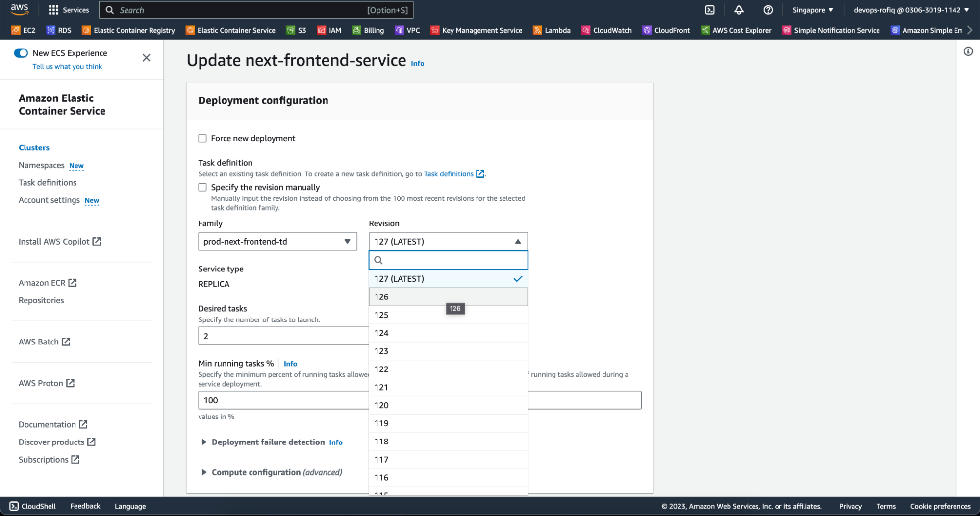Open the info panel icon at right edge
Image resolution: width=980 pixels, height=516 pixels.
pos(968,51)
